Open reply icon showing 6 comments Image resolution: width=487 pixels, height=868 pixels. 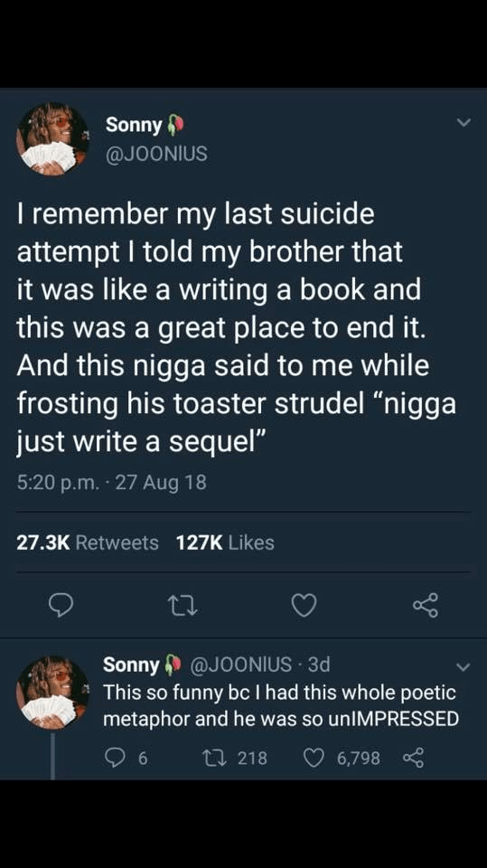pyautogui.click(x=125, y=757)
